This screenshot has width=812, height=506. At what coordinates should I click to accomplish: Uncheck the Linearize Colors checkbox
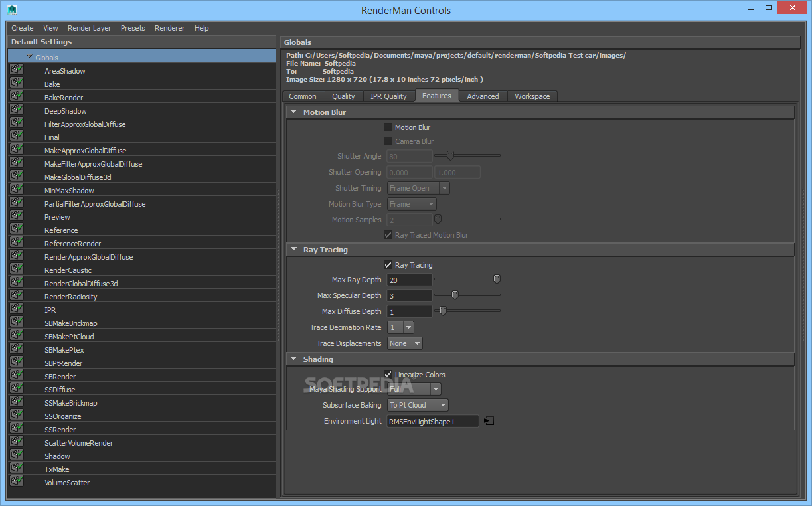point(388,374)
